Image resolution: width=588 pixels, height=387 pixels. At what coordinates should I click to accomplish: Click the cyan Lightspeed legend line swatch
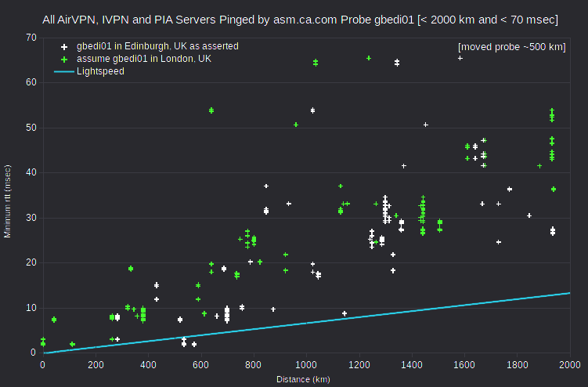[64, 71]
